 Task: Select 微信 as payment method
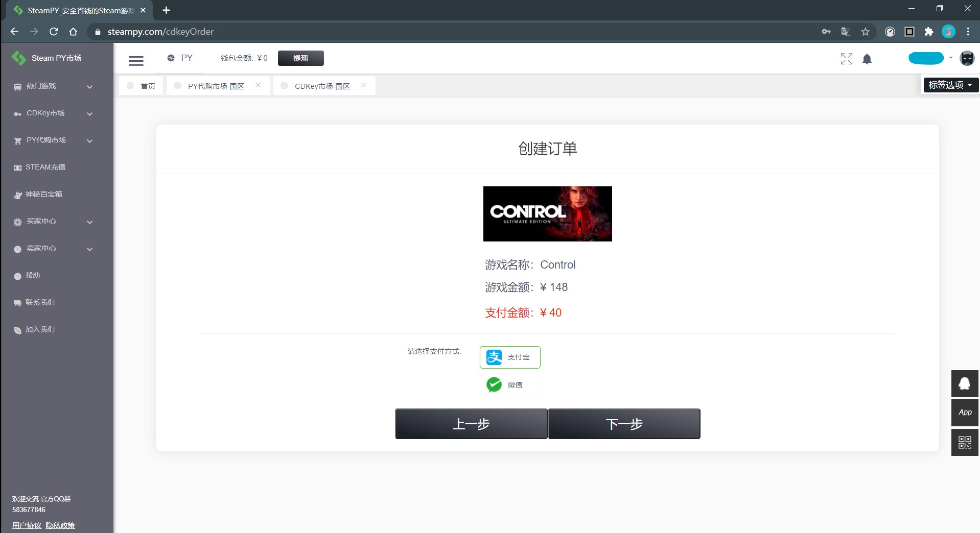pos(510,385)
